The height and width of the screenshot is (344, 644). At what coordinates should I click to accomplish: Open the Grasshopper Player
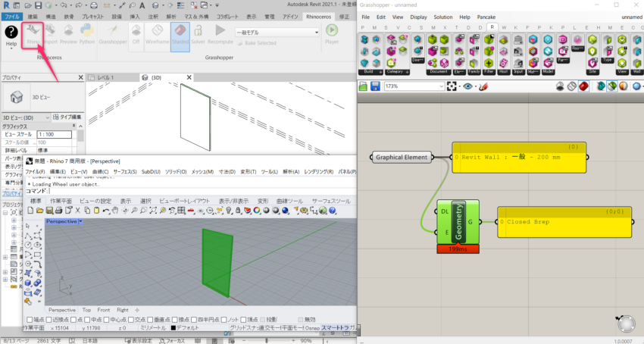(332, 35)
